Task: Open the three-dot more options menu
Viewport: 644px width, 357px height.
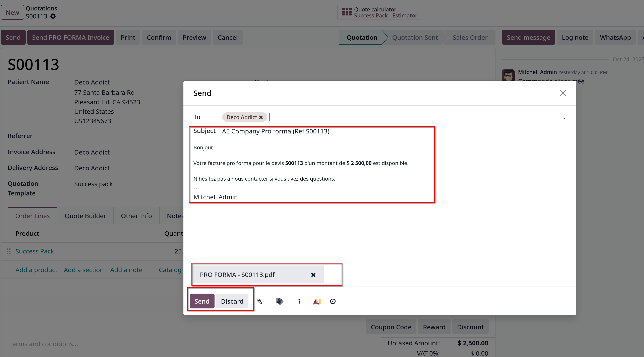Action: pos(299,301)
